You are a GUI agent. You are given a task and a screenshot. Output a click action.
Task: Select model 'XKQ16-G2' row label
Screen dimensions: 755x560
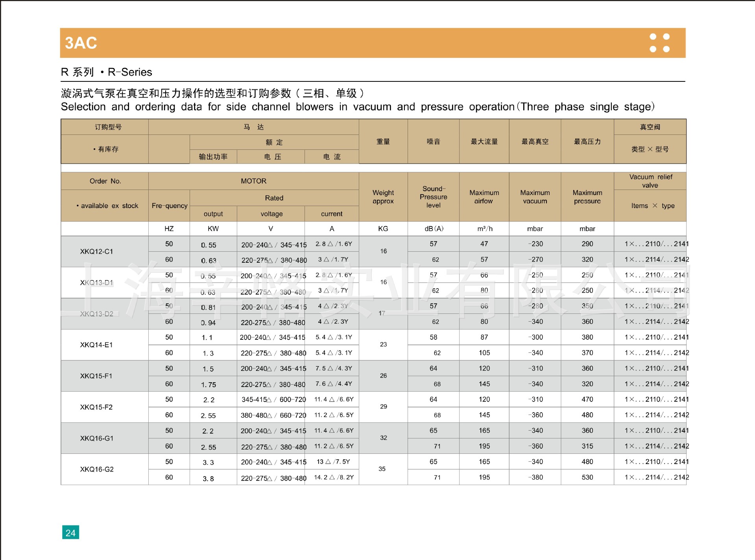[x=97, y=469]
